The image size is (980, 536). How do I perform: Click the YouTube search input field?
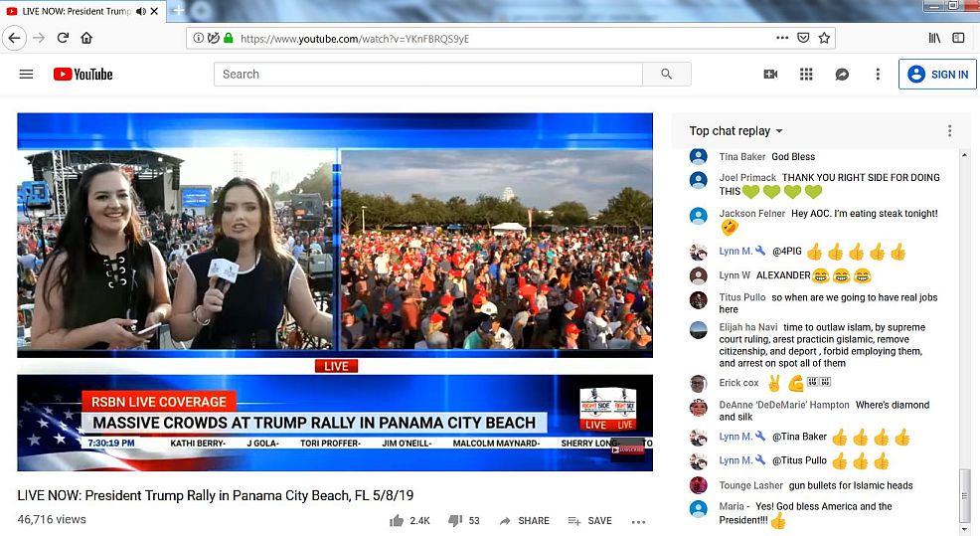(x=427, y=75)
